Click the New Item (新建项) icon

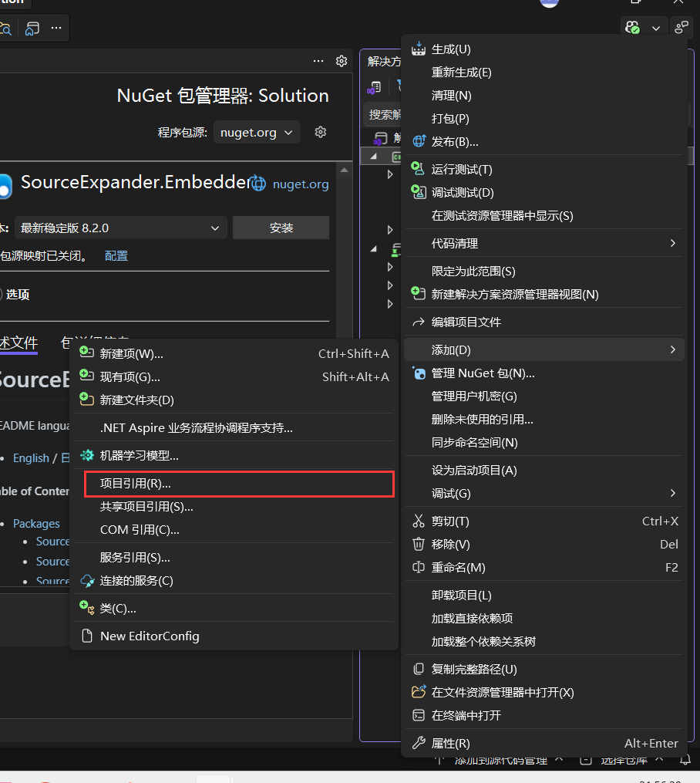tap(87, 352)
